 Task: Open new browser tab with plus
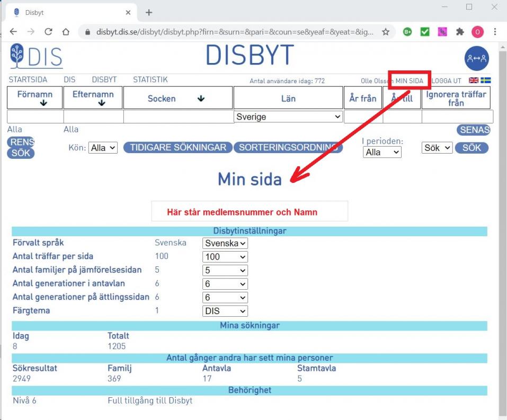point(149,12)
